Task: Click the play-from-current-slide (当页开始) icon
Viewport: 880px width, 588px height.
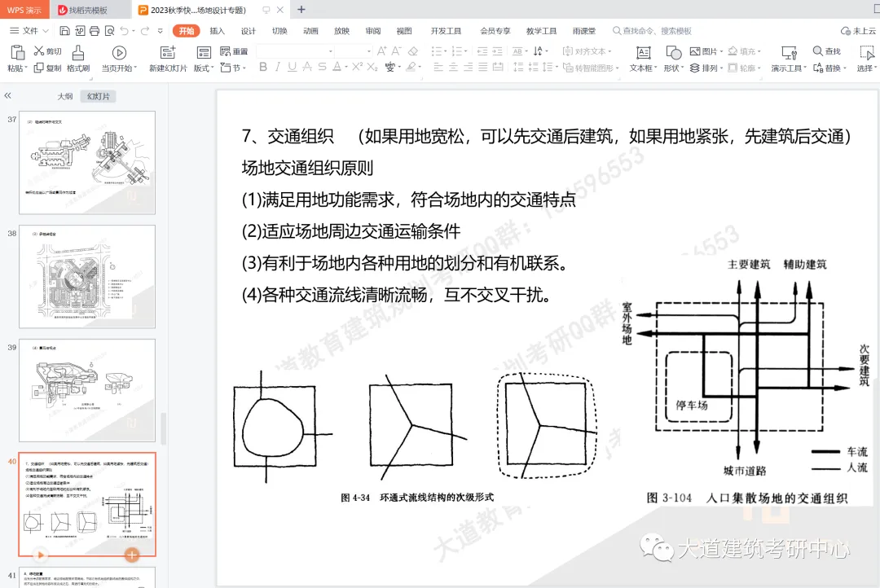Action: (119, 53)
